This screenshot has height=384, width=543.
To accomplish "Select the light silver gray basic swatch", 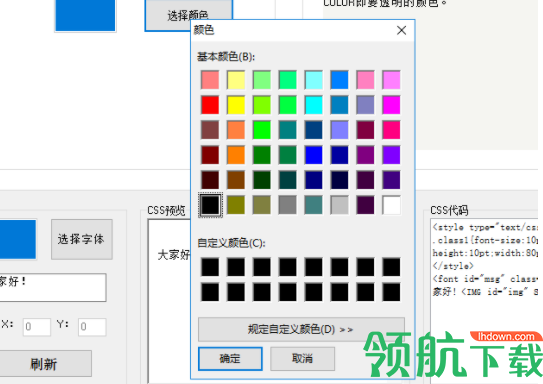I will tap(339, 205).
